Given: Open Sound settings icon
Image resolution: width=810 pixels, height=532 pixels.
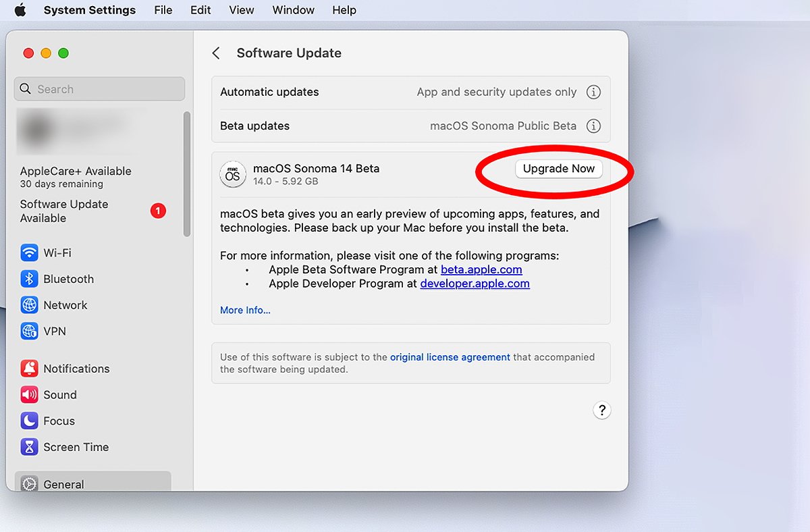Looking at the screenshot, I should [x=29, y=395].
